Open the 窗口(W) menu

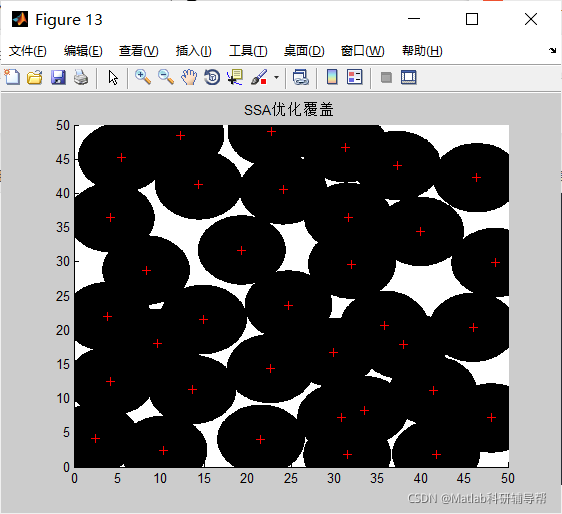362,51
